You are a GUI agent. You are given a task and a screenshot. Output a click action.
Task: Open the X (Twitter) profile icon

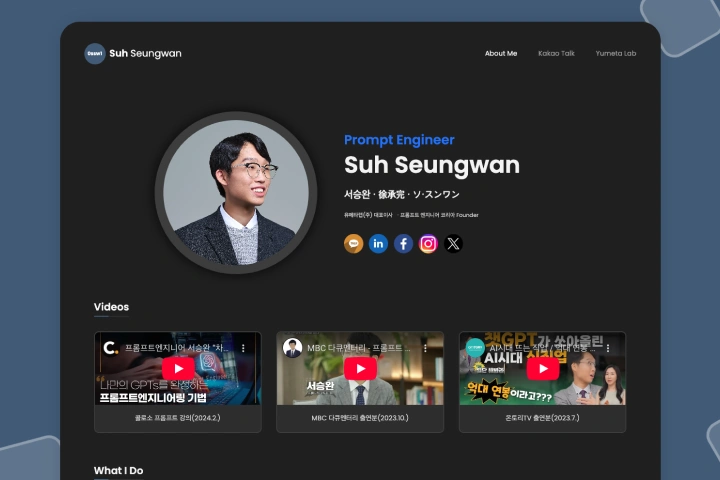pos(453,243)
